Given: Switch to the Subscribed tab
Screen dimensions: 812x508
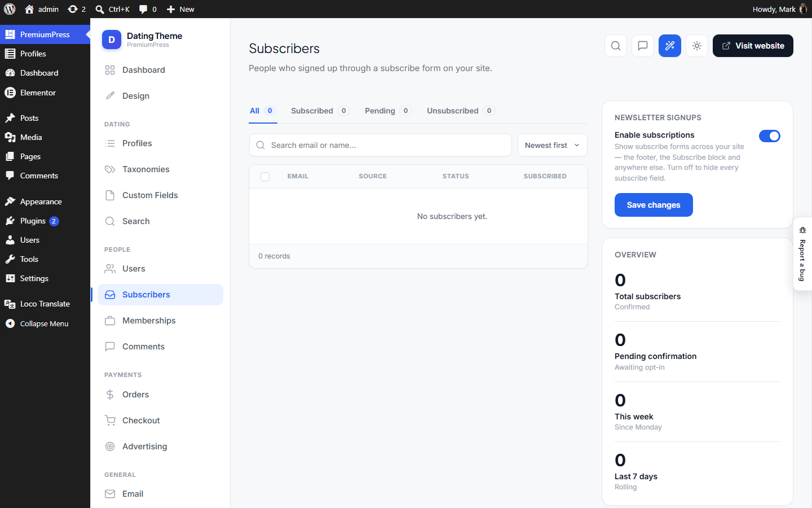Looking at the screenshot, I should point(320,111).
